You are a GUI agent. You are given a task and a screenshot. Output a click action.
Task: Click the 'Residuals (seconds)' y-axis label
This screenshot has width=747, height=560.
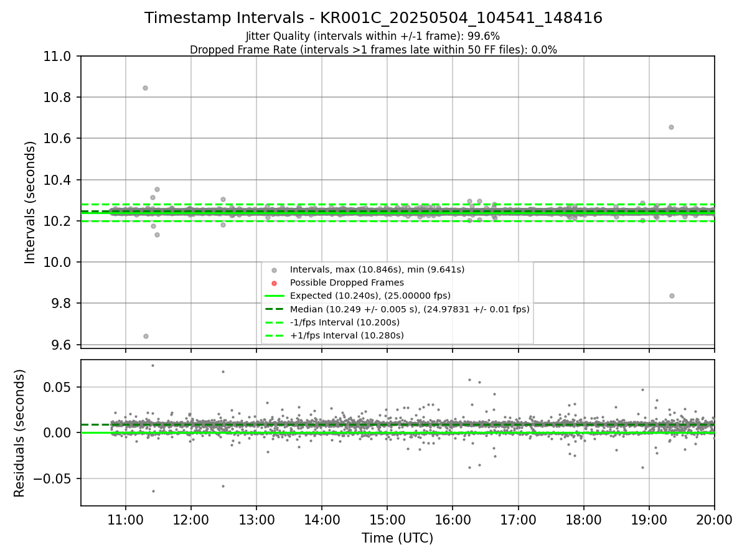point(20,433)
